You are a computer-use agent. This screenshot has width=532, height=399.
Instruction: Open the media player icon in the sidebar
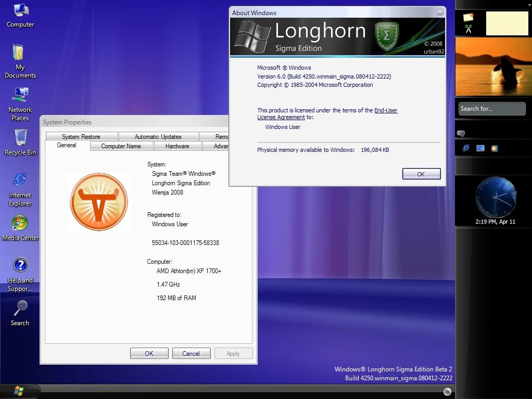tap(495, 148)
